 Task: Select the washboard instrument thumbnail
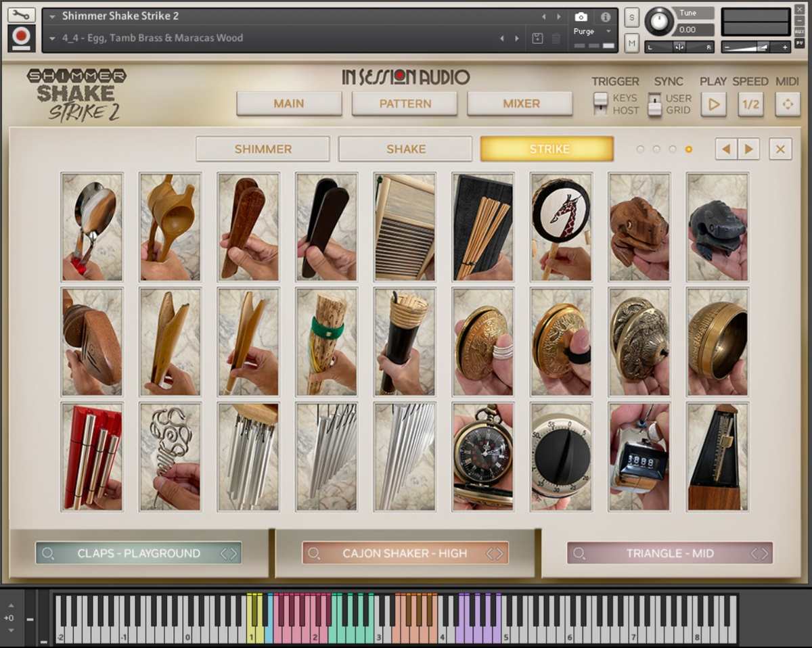(405, 227)
